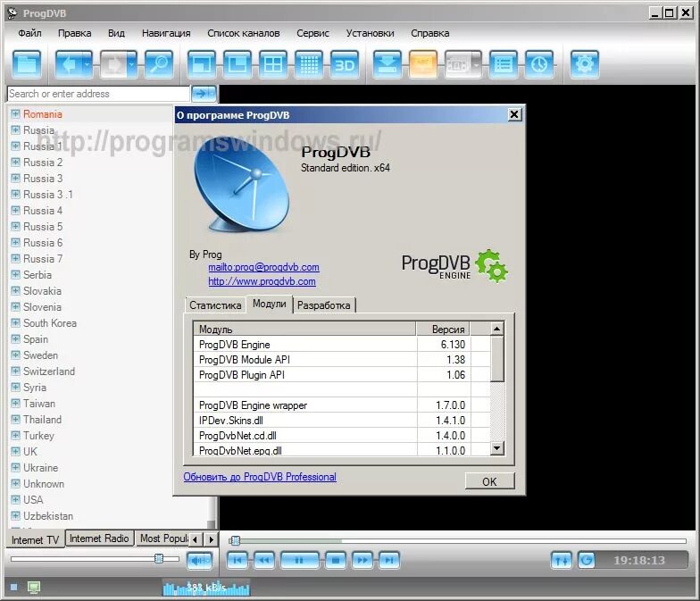
Task: Click modules list scroll-up arrow
Action: click(496, 329)
